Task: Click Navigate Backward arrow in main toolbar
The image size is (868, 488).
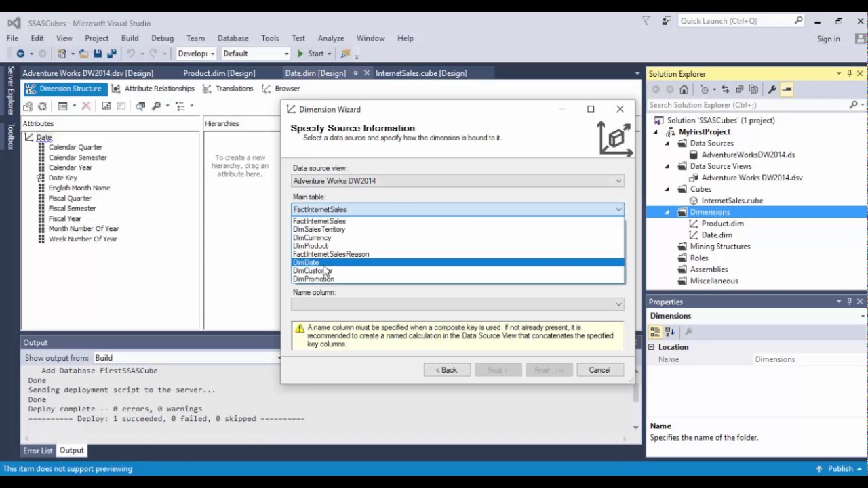Action: click(x=20, y=54)
